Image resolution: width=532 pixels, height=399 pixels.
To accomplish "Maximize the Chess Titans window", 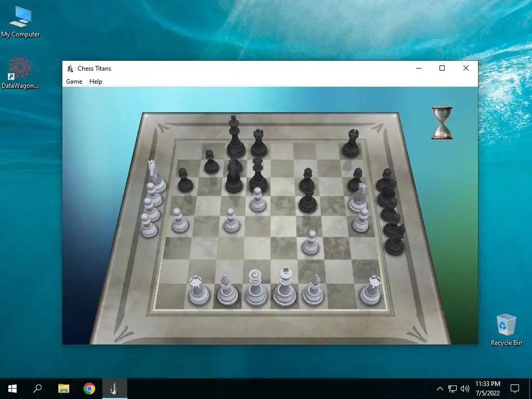I will (442, 68).
